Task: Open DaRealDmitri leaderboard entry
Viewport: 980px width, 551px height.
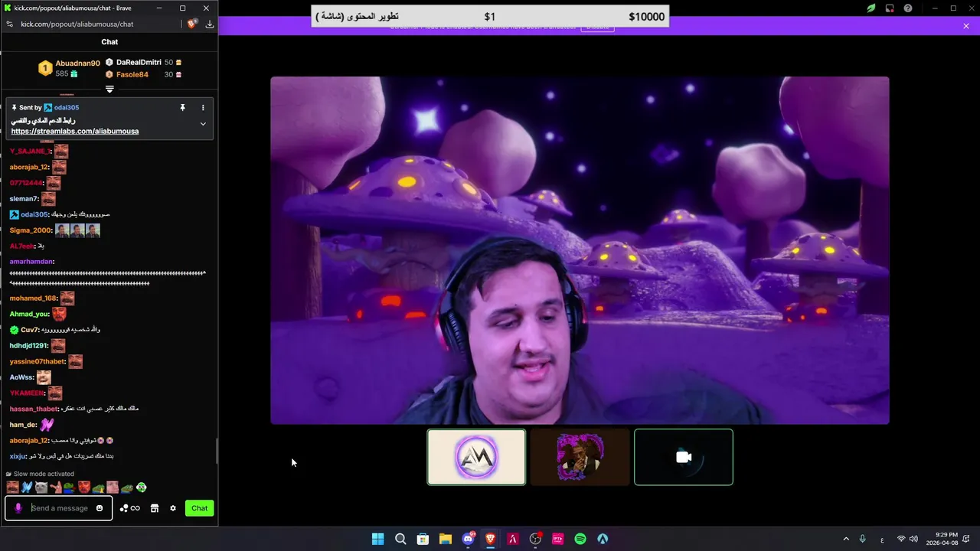Action: click(x=139, y=62)
